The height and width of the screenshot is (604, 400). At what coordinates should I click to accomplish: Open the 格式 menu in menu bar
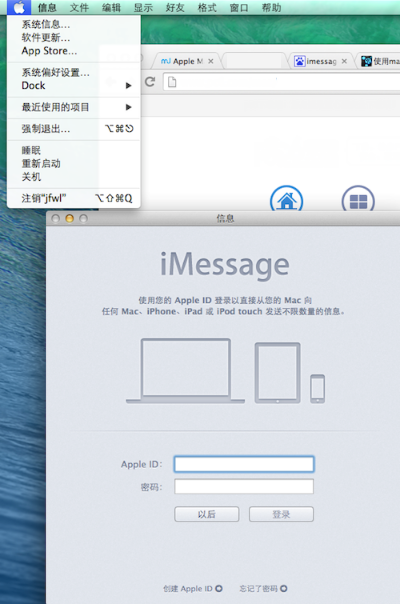point(207,7)
